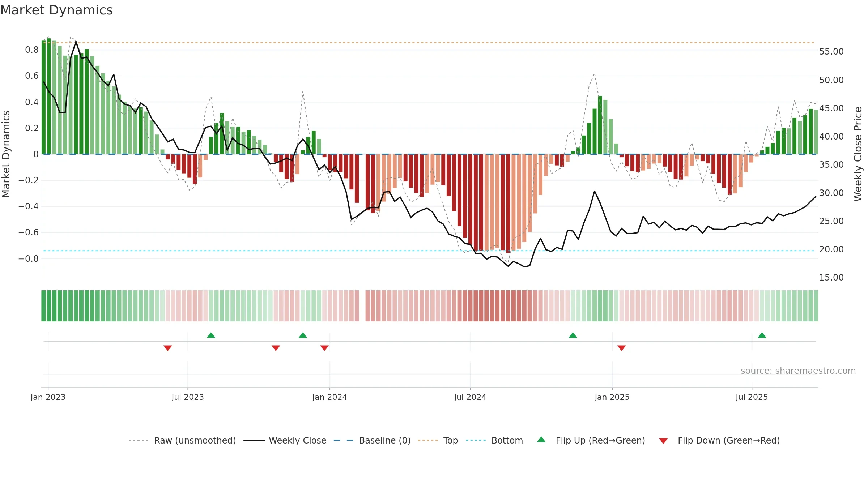Select the flip-down marker before Jul 2023
Image resolution: width=868 pixels, height=488 pixels.
[x=168, y=348]
